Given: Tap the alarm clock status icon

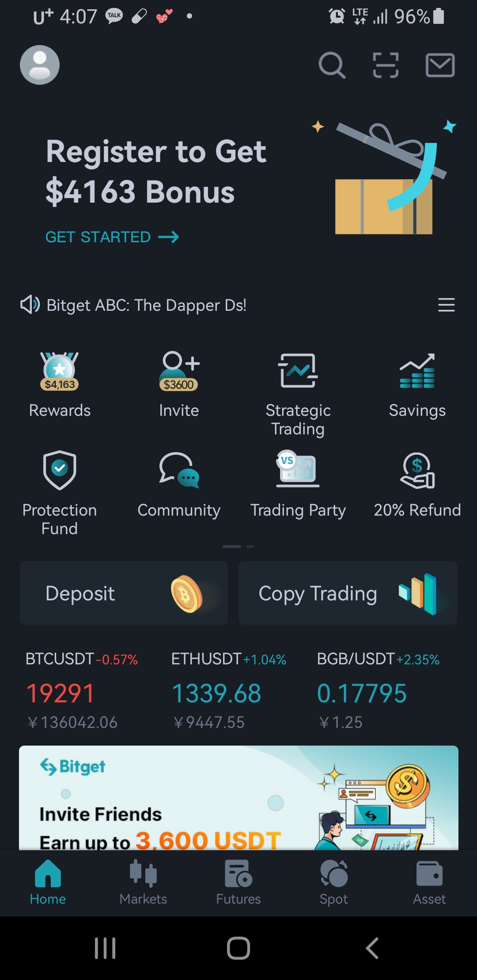Looking at the screenshot, I should (x=337, y=16).
